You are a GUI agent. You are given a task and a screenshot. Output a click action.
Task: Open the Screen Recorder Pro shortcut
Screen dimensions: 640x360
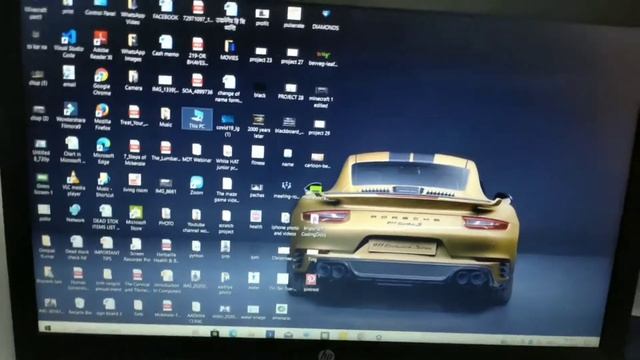point(136,249)
